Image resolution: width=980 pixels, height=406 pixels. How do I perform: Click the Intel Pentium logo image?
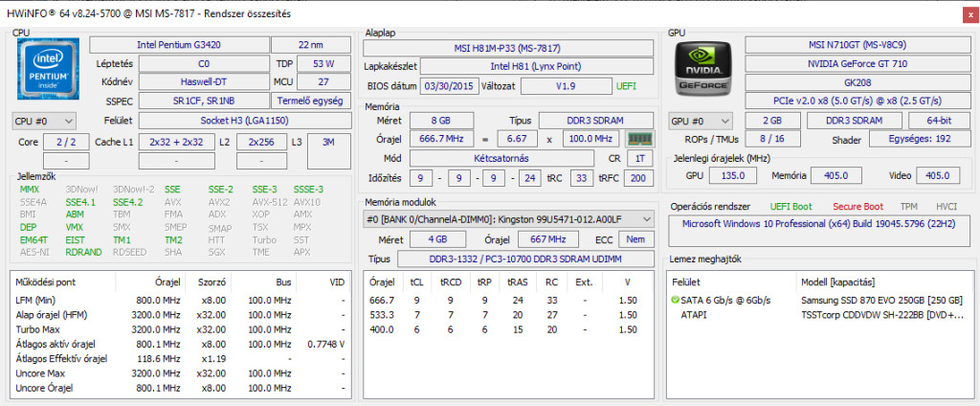coord(48,68)
